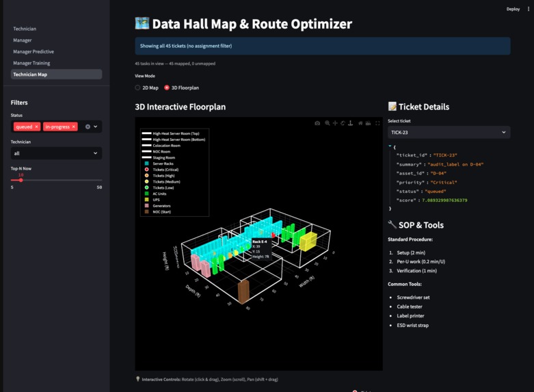Click "Showing all 45 tickets" info banner
The height and width of the screenshot is (392, 534).
coord(323,46)
